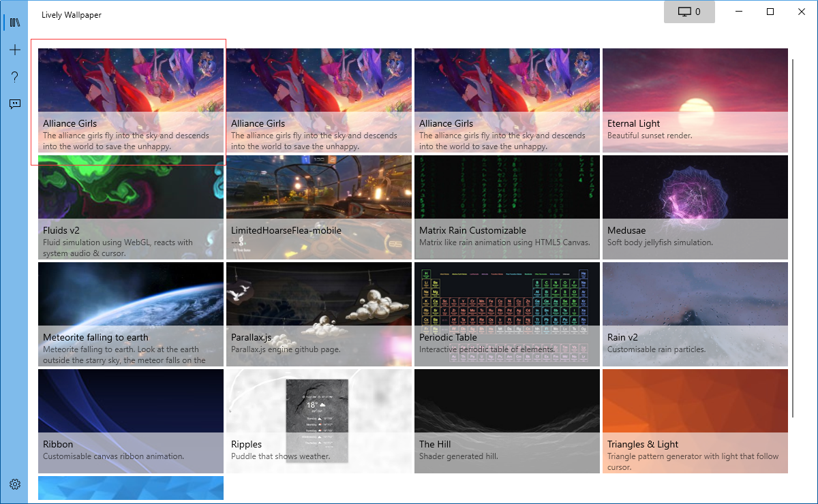Select the Rain v2 wallpaper
Viewport: 818px width, 504px height.
pos(695,314)
